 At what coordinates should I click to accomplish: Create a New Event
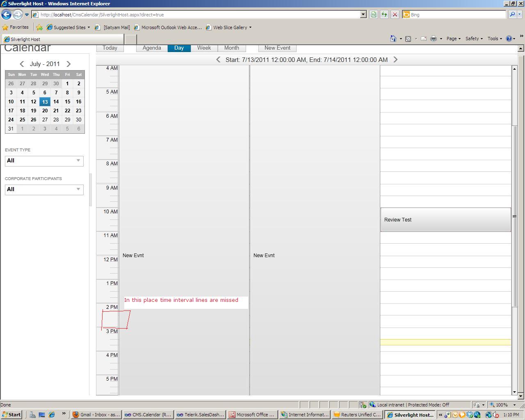[277, 48]
